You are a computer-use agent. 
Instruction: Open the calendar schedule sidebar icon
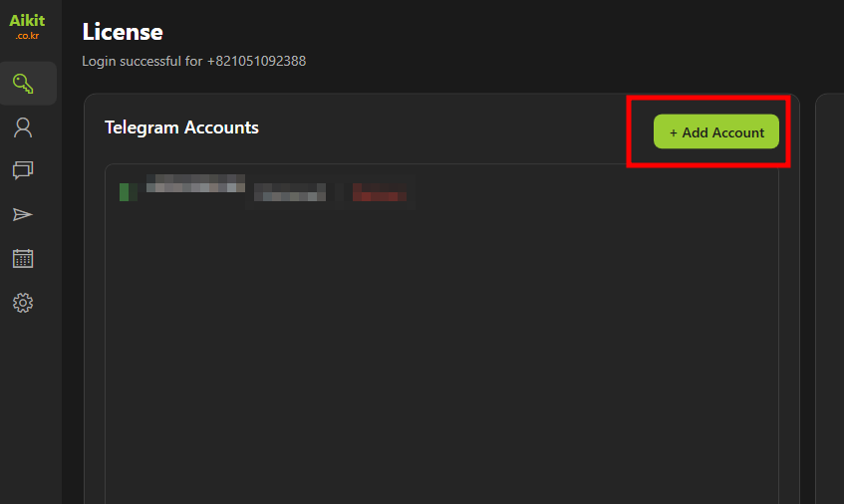(x=23, y=259)
